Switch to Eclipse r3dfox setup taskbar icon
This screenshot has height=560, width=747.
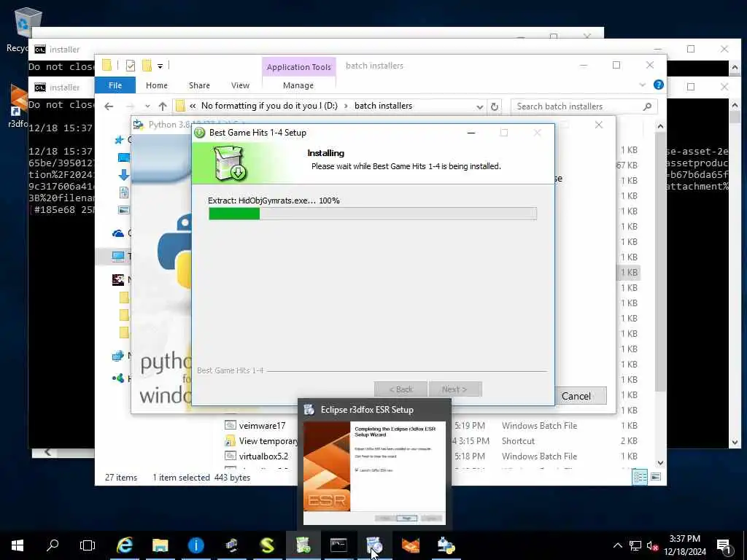point(374,545)
